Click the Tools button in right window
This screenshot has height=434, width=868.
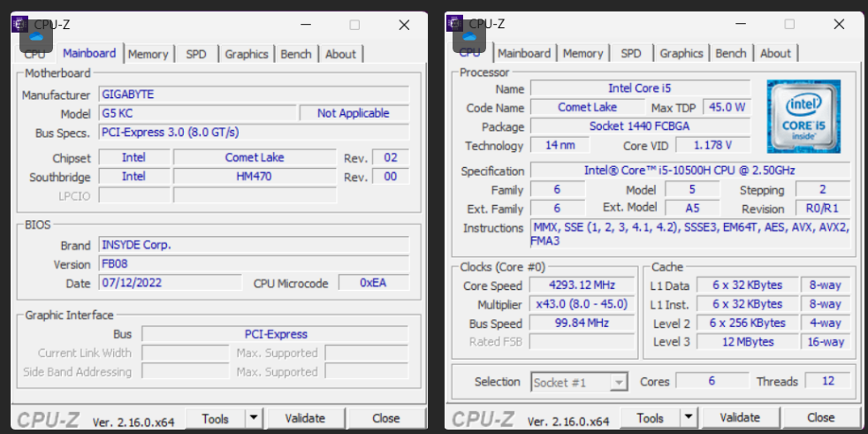pos(650,417)
